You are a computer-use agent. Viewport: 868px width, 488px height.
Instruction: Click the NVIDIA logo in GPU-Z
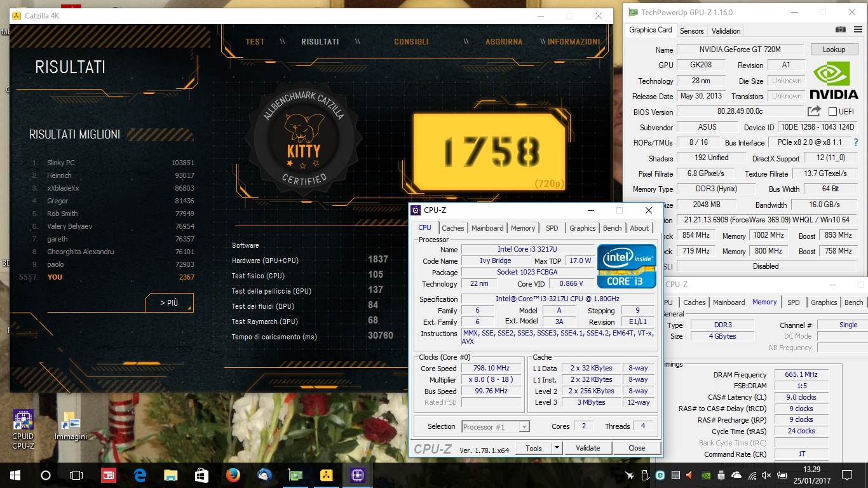coord(835,79)
